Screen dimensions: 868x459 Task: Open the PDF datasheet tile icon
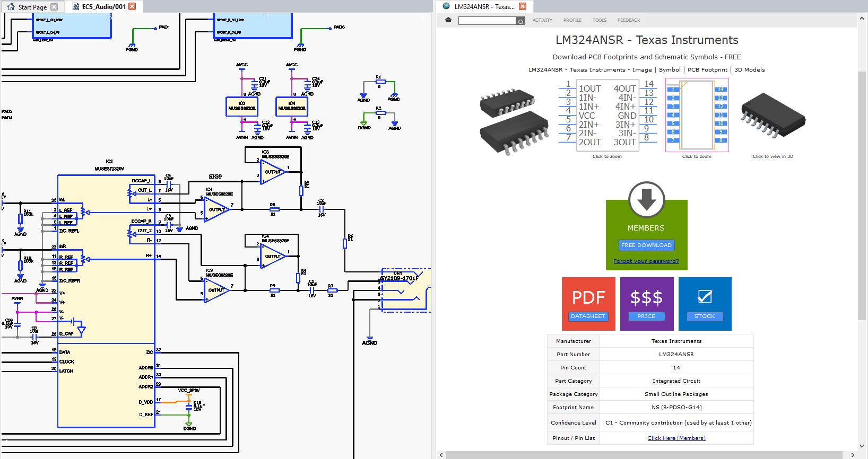click(588, 297)
